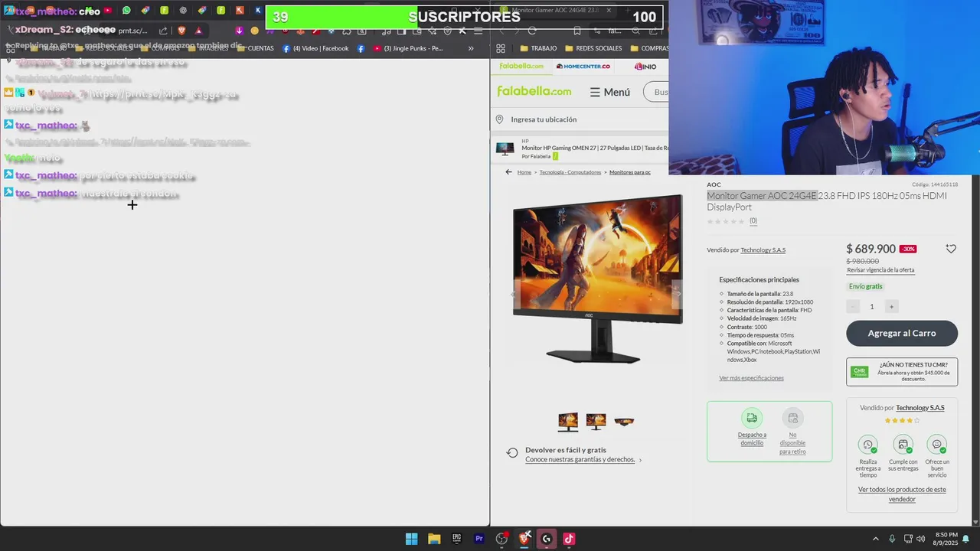Click the location pin icon

(499, 119)
